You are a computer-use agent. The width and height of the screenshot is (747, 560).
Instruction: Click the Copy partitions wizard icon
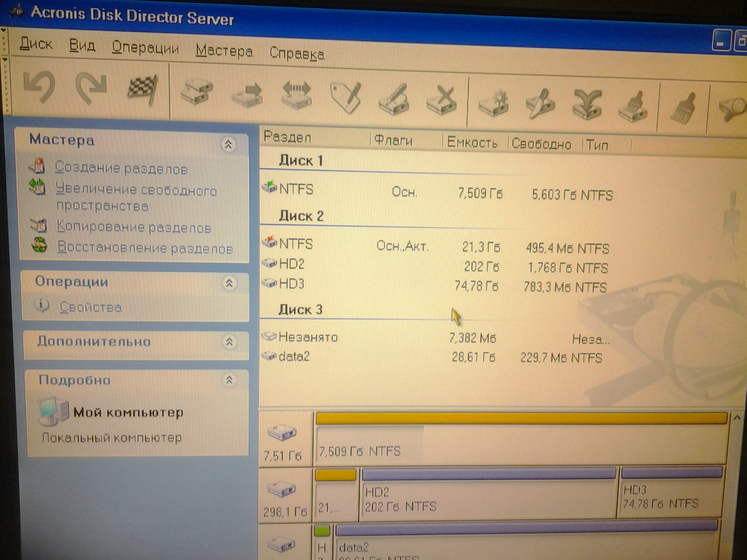pyautogui.click(x=39, y=226)
